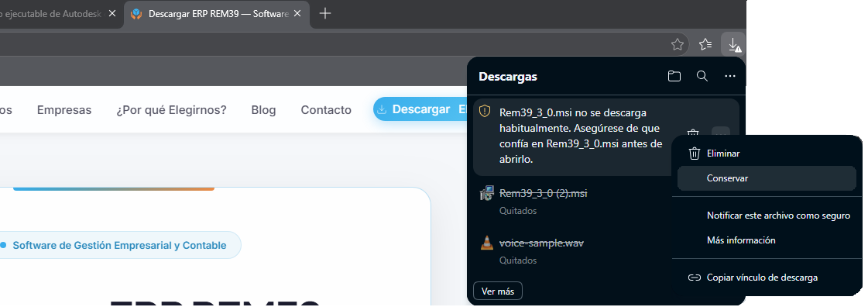Open Descargas panel more options
Image resolution: width=868 pixels, height=307 pixels.
coord(730,77)
